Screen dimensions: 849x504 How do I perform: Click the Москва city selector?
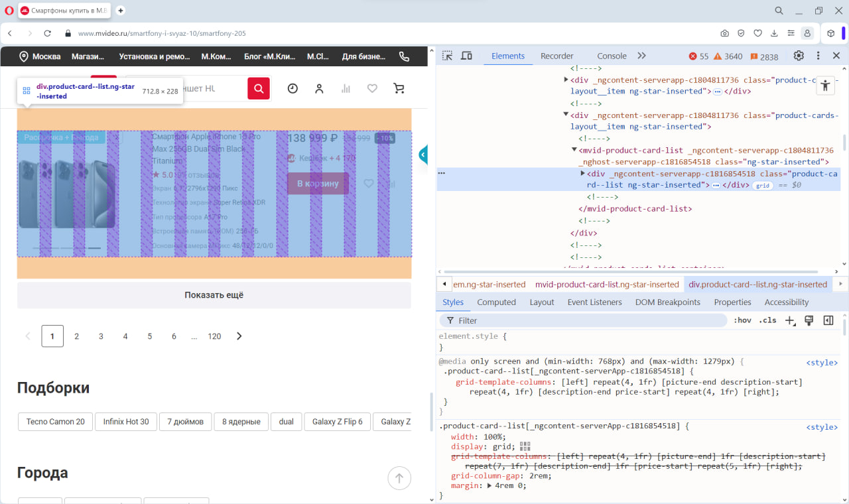click(x=40, y=56)
